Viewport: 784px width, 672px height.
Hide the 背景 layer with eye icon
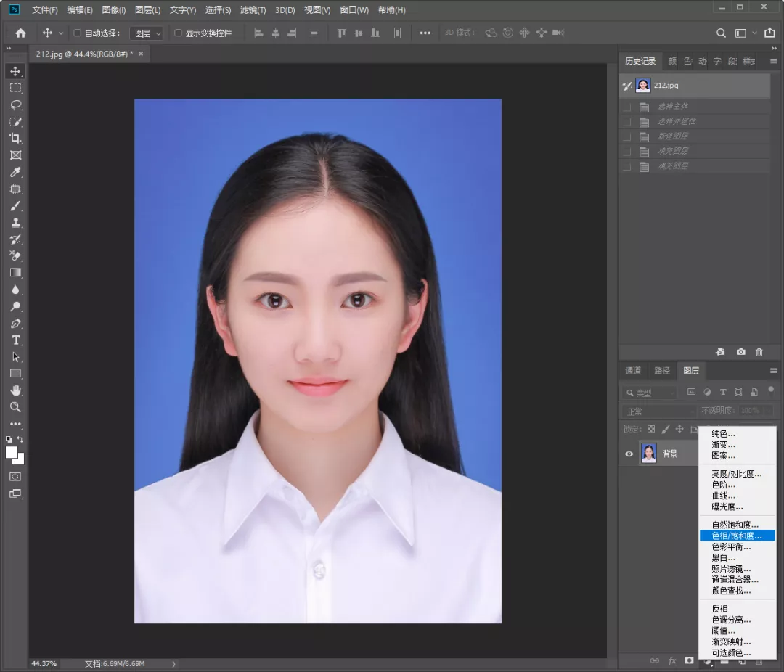pos(629,454)
